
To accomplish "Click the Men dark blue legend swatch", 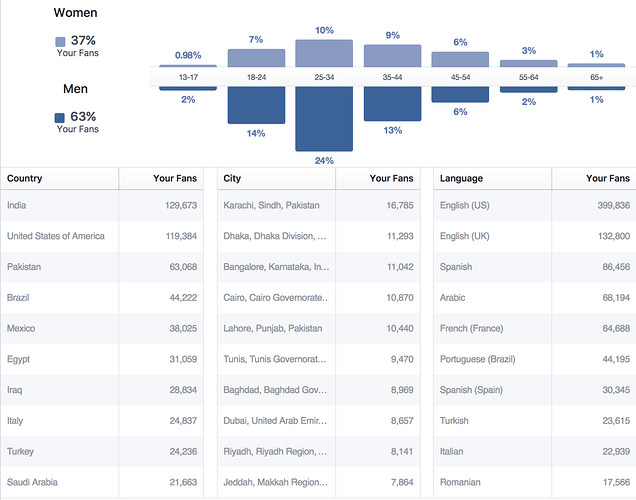I will tap(60, 118).
